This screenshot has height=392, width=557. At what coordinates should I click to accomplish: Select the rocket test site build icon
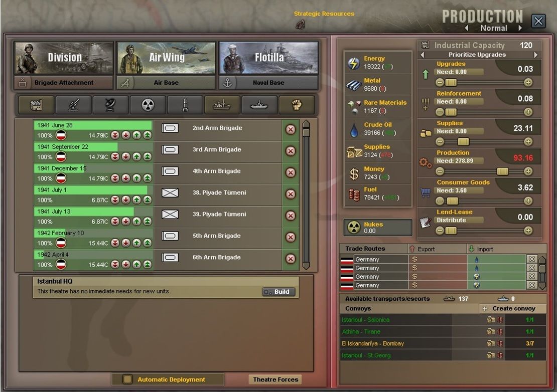point(185,105)
